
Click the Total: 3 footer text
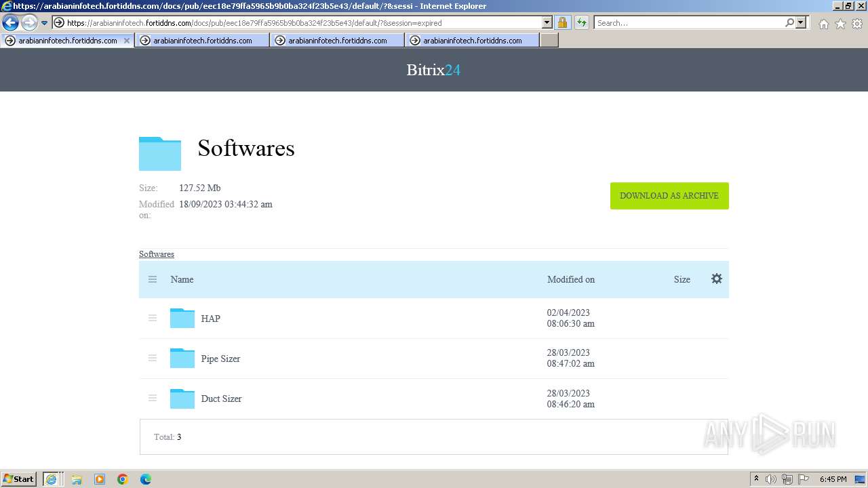pos(167,437)
